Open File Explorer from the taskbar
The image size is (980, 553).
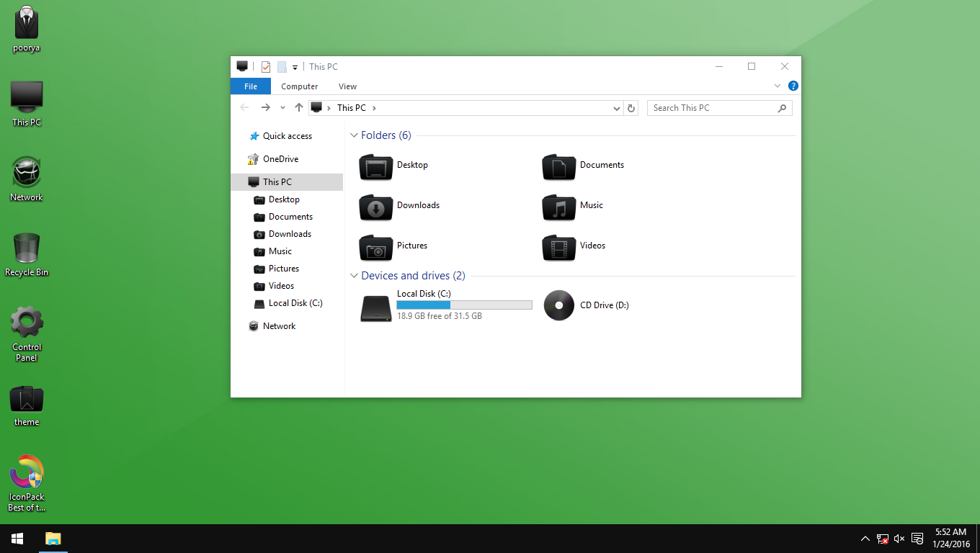click(x=52, y=538)
